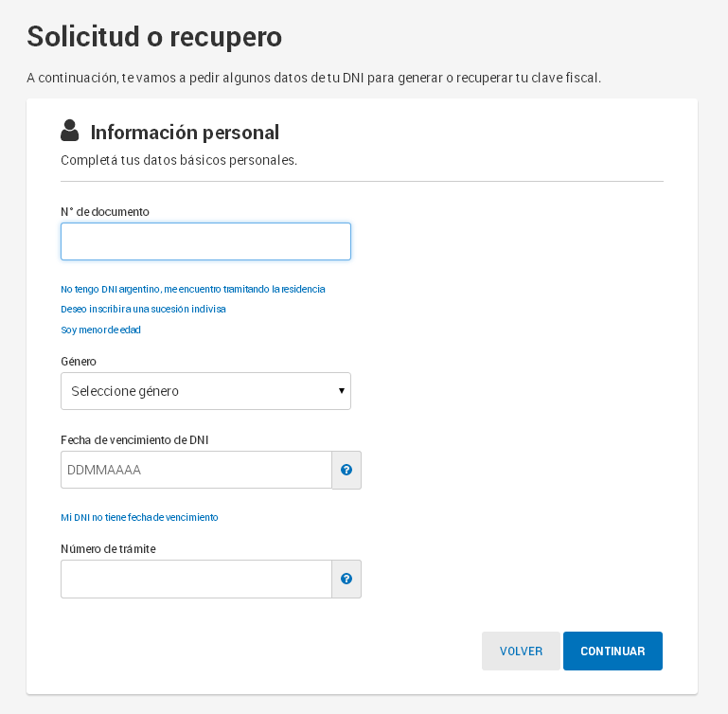Choose the 'Soy menor de edad' link
728x714 pixels.
(x=100, y=330)
